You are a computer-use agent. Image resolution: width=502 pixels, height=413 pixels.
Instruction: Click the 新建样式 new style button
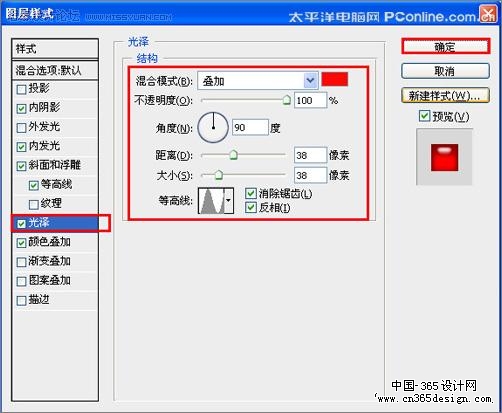tap(446, 96)
